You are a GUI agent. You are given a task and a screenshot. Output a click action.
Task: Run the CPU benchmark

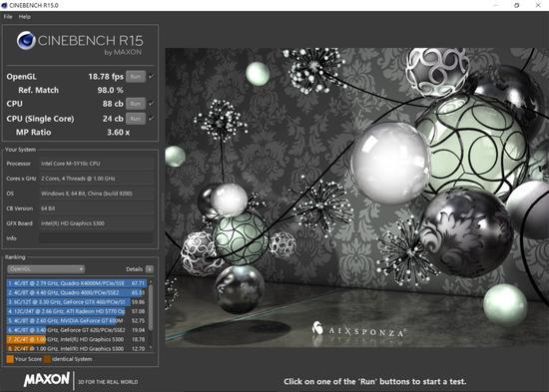(136, 104)
